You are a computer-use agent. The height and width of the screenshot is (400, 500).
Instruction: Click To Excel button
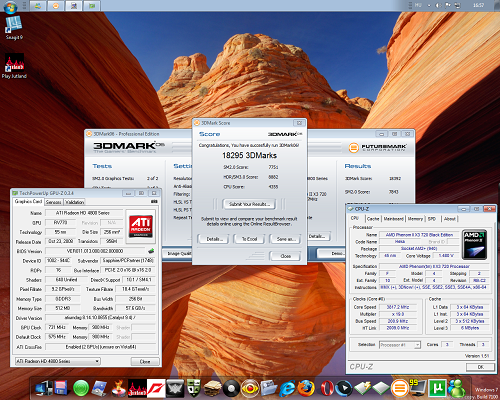tap(249, 239)
